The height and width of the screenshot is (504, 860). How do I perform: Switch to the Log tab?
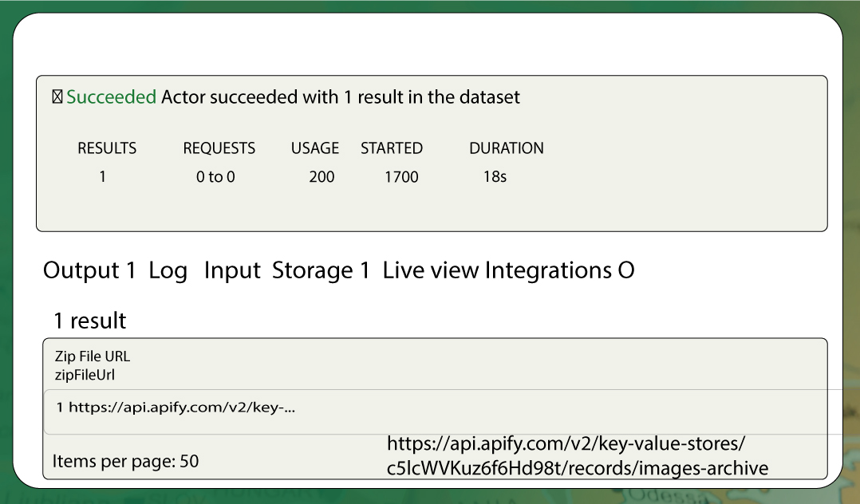[x=168, y=271]
